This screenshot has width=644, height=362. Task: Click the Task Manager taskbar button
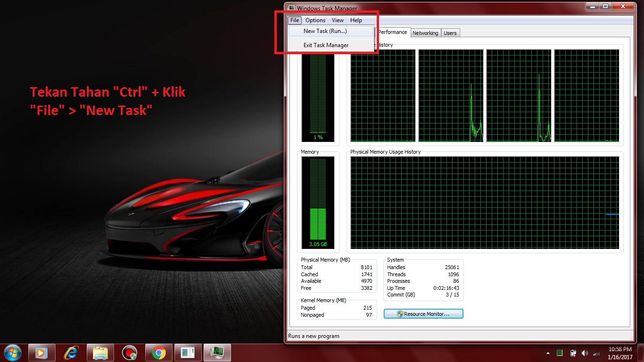217,353
